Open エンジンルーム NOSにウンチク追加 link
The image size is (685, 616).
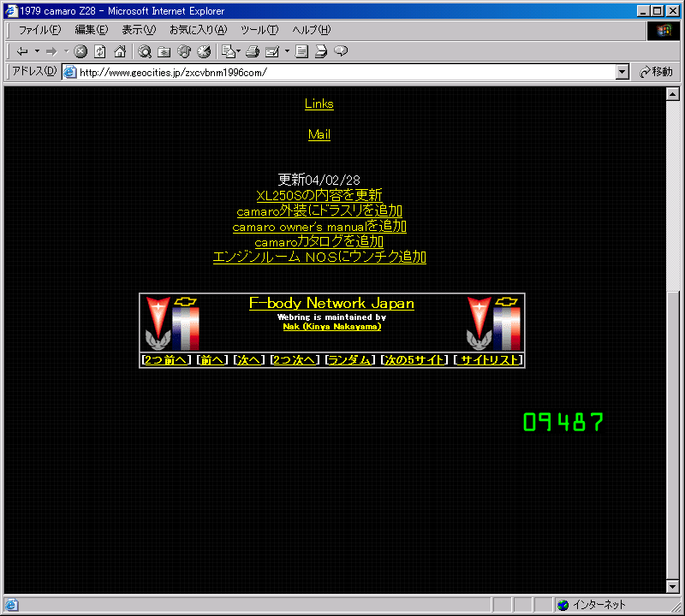coord(319,258)
